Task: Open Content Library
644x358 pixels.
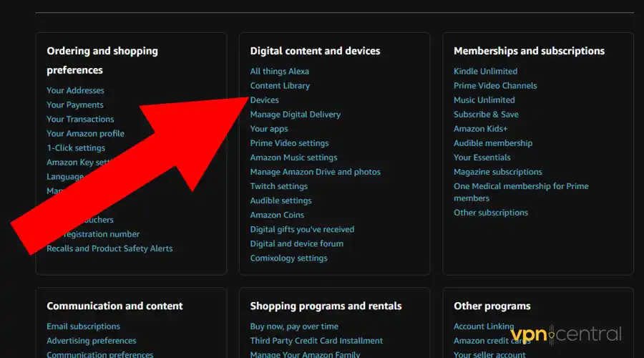Action: tap(280, 86)
